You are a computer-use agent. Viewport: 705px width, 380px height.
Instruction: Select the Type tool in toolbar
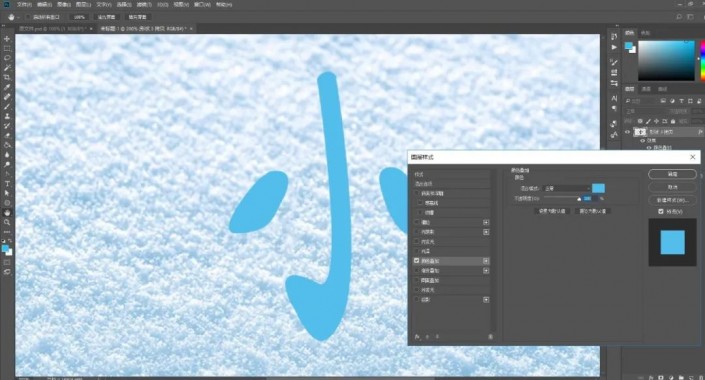[7, 183]
